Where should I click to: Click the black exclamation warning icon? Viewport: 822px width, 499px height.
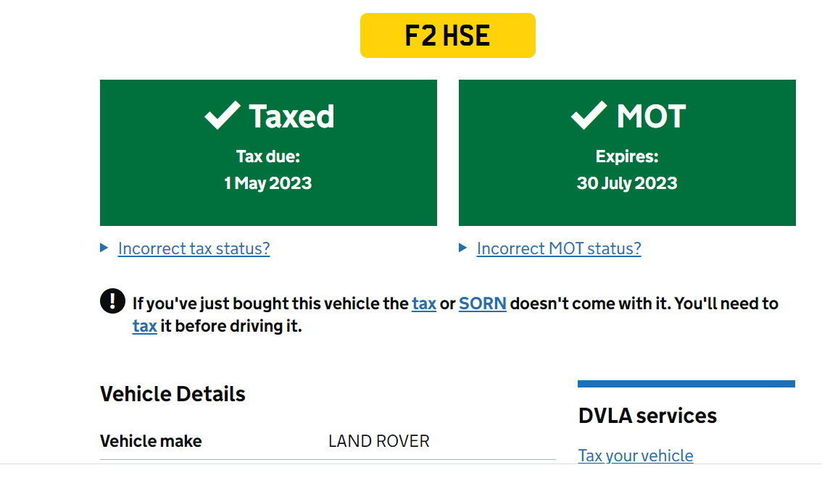pyautogui.click(x=112, y=301)
